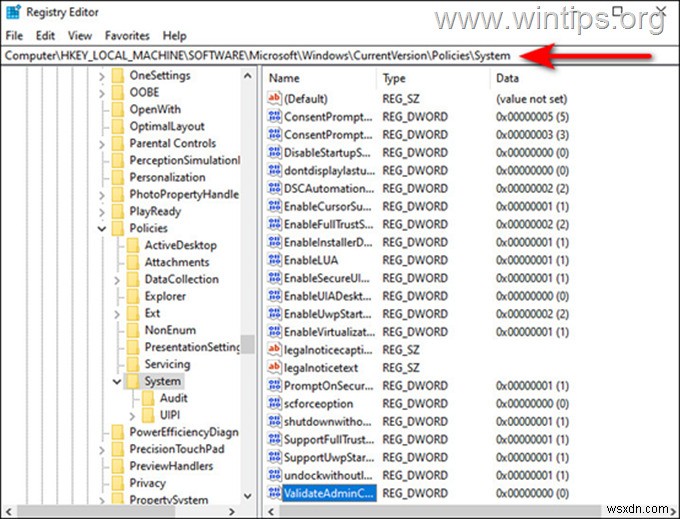The image size is (680, 519).
Task: Open the Favorites menu
Action: tap(127, 36)
